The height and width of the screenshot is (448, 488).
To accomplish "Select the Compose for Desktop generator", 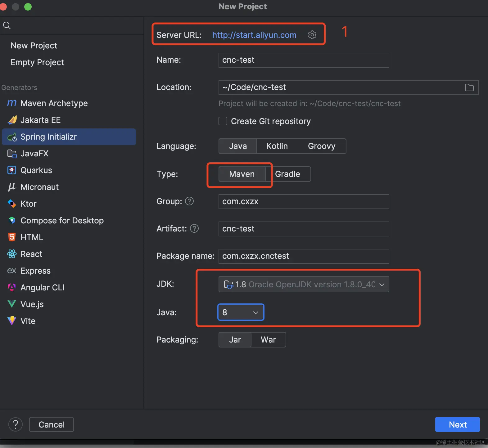I will [x=69, y=221].
